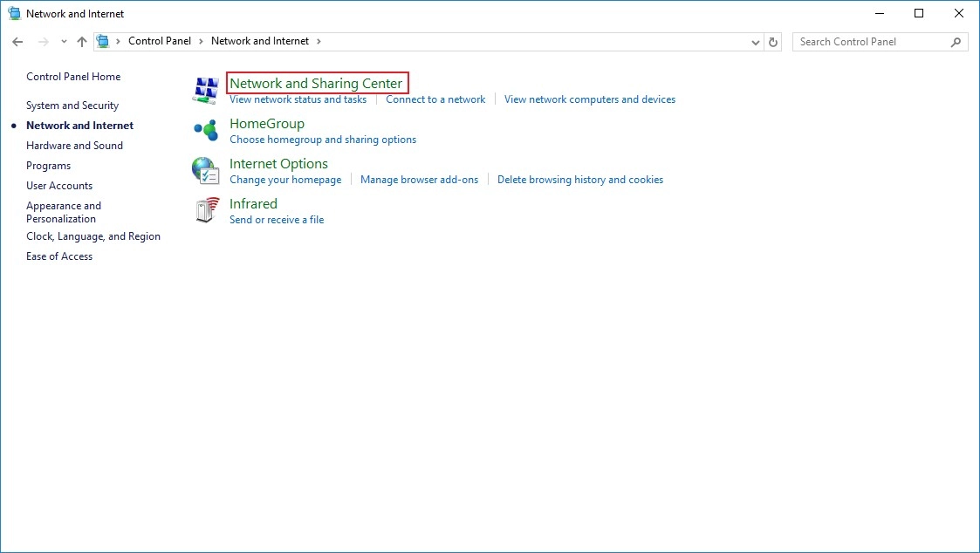Select System and Security in sidebar
The image size is (980, 553).
tap(72, 106)
